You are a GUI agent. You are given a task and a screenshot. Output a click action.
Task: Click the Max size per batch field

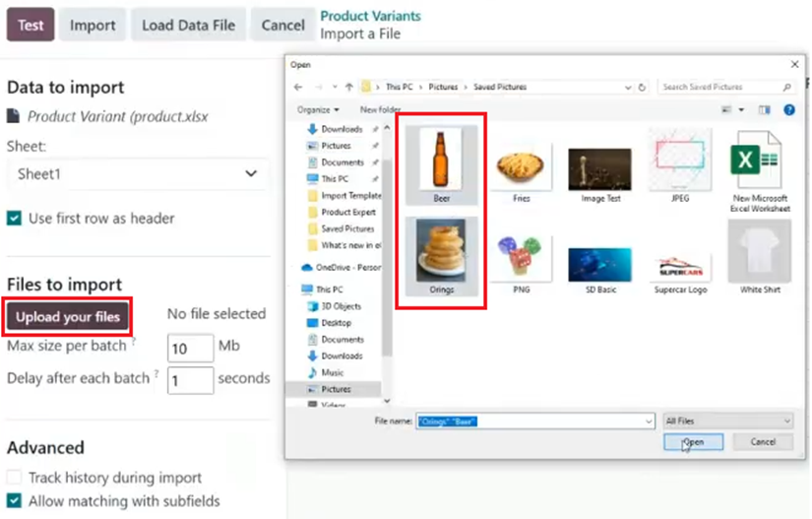click(x=190, y=348)
